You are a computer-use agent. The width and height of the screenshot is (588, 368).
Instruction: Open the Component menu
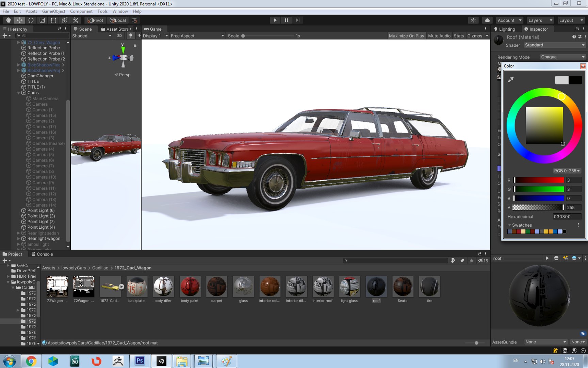[x=81, y=11]
